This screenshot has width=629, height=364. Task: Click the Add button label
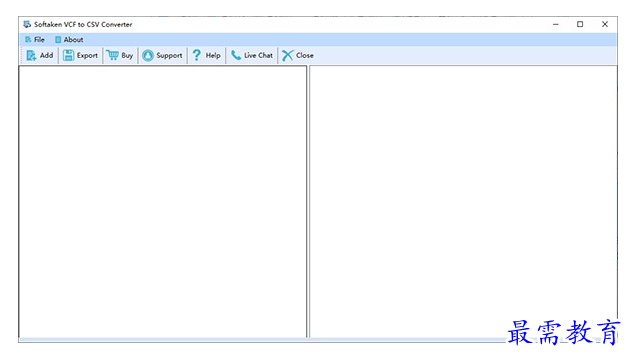47,55
